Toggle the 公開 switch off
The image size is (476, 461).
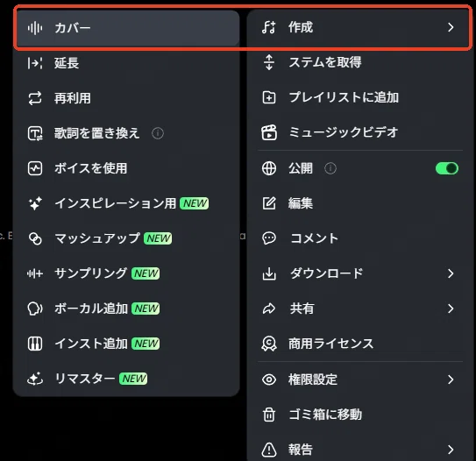(447, 168)
